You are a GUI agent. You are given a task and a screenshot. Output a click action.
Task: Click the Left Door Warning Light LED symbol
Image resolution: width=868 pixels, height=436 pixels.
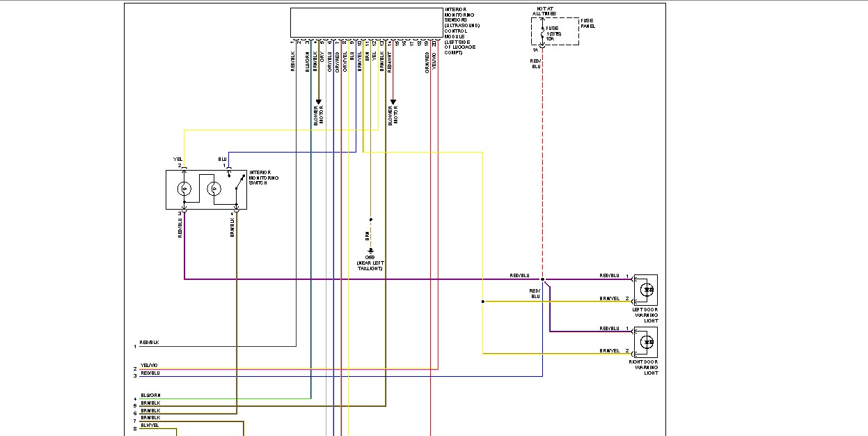647,288
